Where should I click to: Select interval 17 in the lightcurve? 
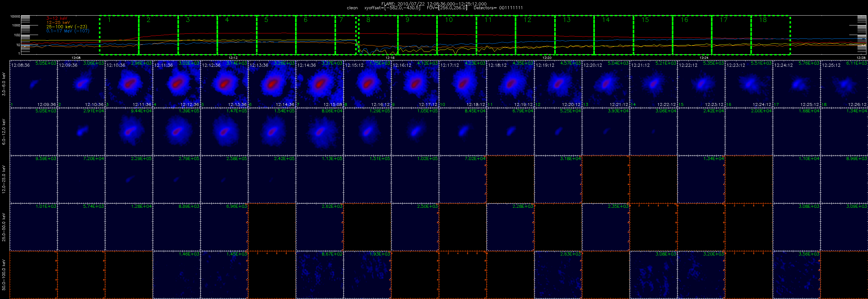tap(732, 35)
